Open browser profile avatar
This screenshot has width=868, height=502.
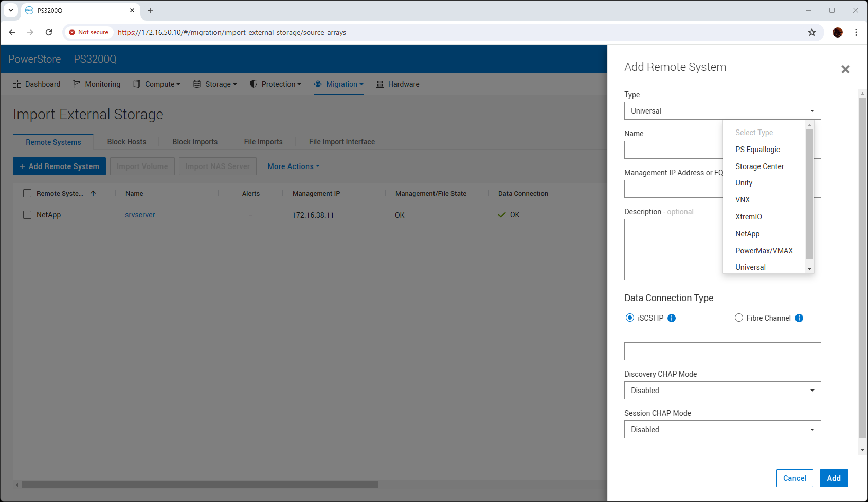(838, 32)
